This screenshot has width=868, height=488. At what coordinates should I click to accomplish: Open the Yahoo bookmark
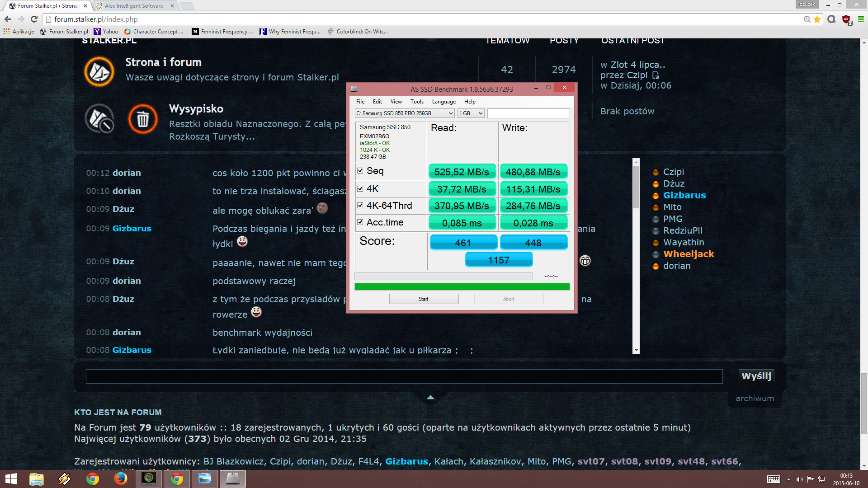pos(106,32)
